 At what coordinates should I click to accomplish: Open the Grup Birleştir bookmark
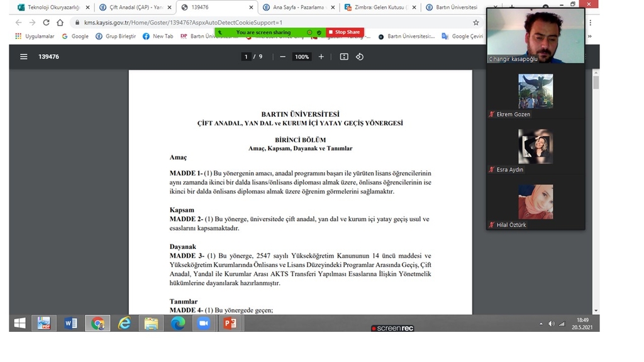pyautogui.click(x=116, y=36)
